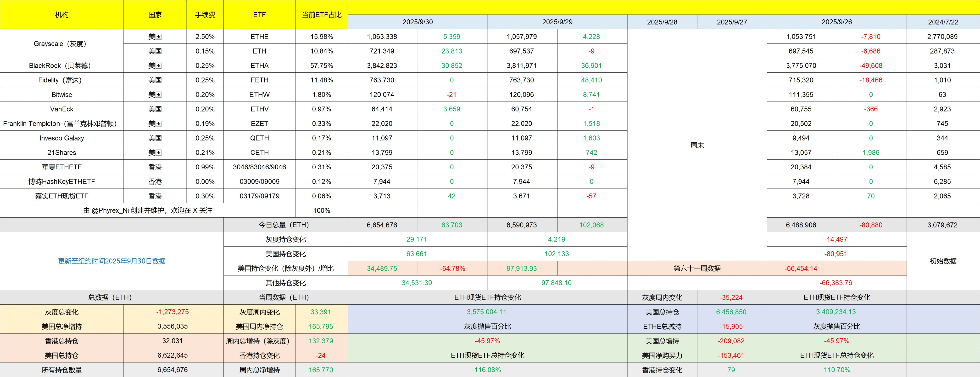Select the 57.75% ETF share cell
The image size is (980, 377).
click(x=322, y=66)
